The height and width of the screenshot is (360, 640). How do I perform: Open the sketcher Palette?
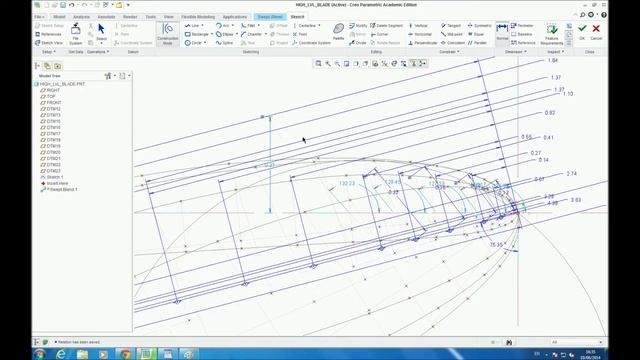[338, 32]
